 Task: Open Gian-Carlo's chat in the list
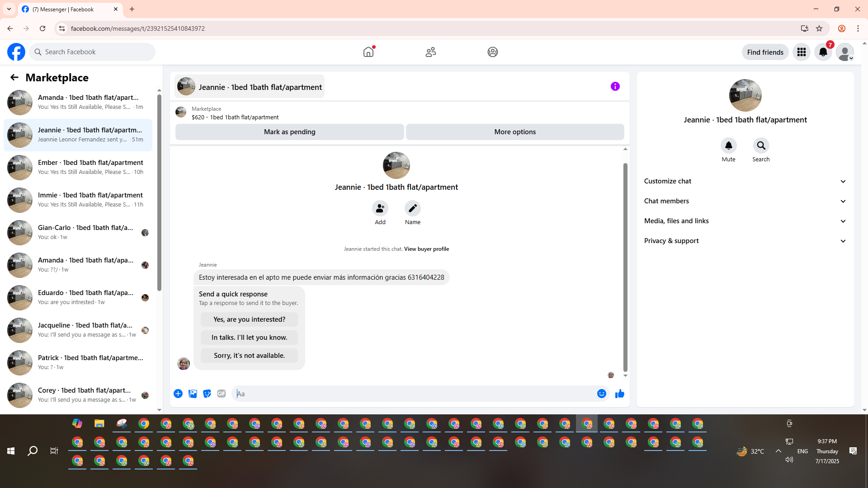coord(78,232)
